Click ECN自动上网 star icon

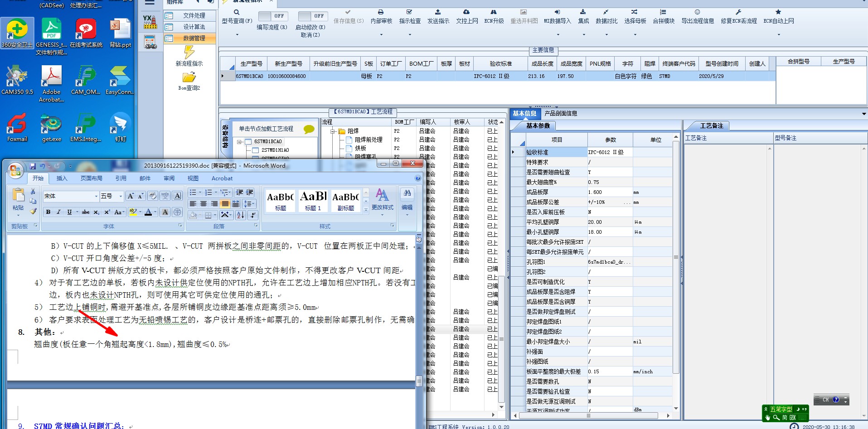click(x=778, y=12)
